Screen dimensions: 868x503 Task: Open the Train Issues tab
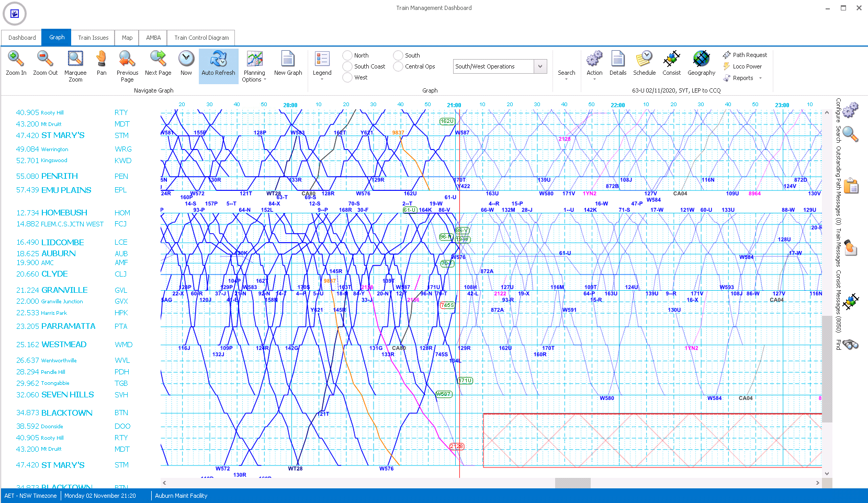pyautogui.click(x=93, y=37)
